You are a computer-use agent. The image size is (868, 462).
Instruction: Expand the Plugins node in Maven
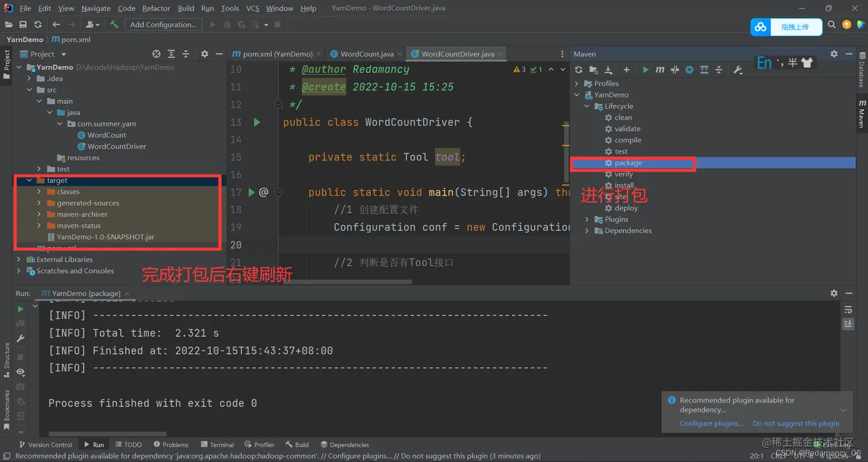click(x=587, y=220)
